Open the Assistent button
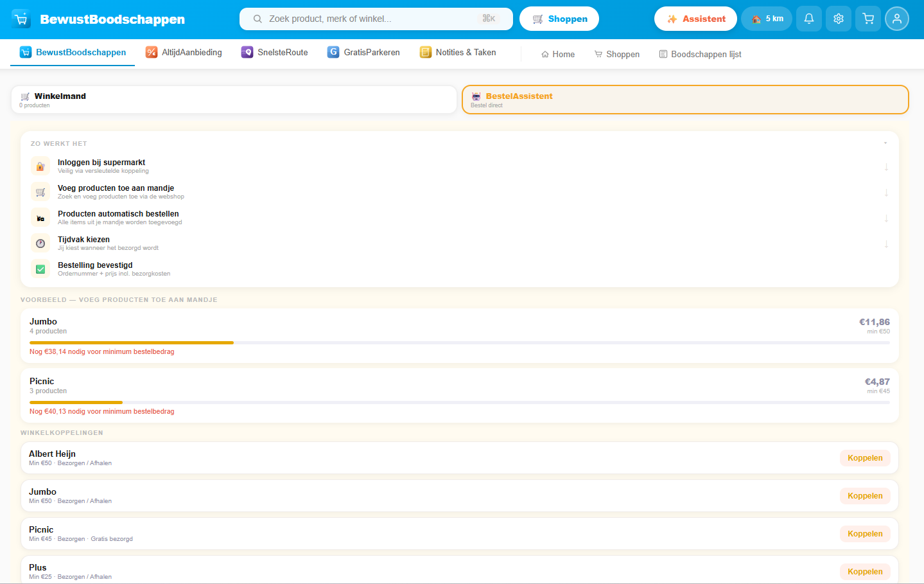Viewport: 924px width, 584px height. (x=695, y=19)
